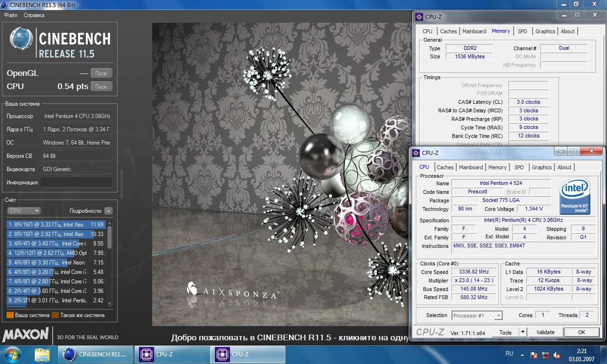
Task: Click the muted volume speaker tray icon
Action: point(558,355)
